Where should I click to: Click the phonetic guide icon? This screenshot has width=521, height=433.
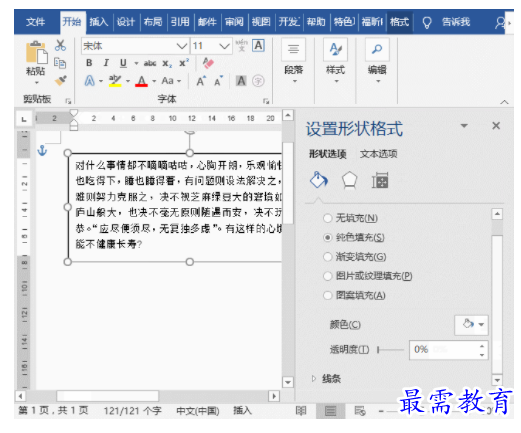[241, 46]
